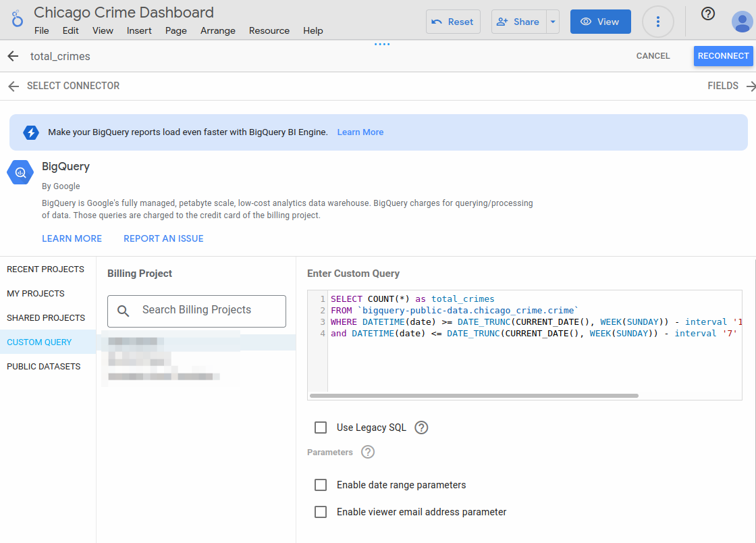Open the Resource menu
This screenshot has height=543, width=756.
click(x=269, y=30)
